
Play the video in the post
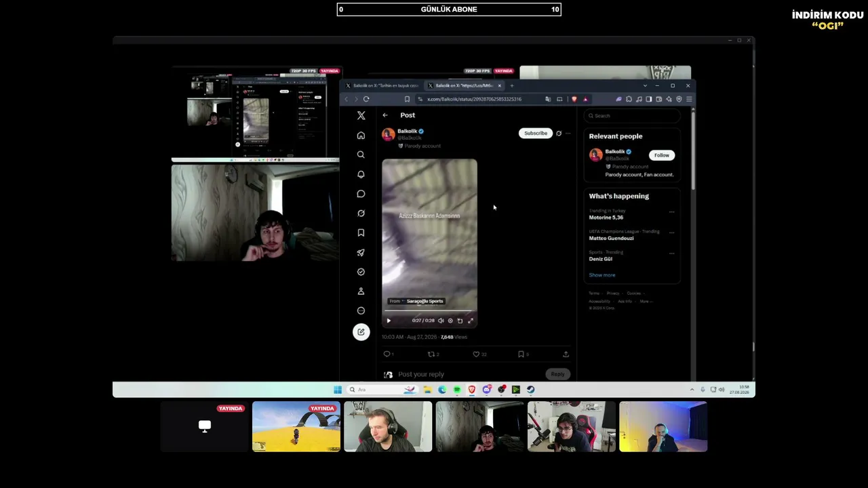point(389,321)
